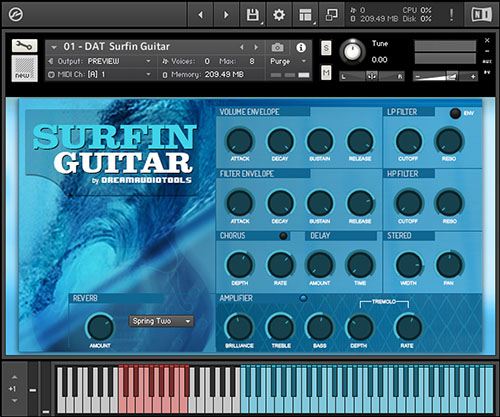Click Volume Envelope Release knob
Screen dimensions: 500x417
pos(360,141)
